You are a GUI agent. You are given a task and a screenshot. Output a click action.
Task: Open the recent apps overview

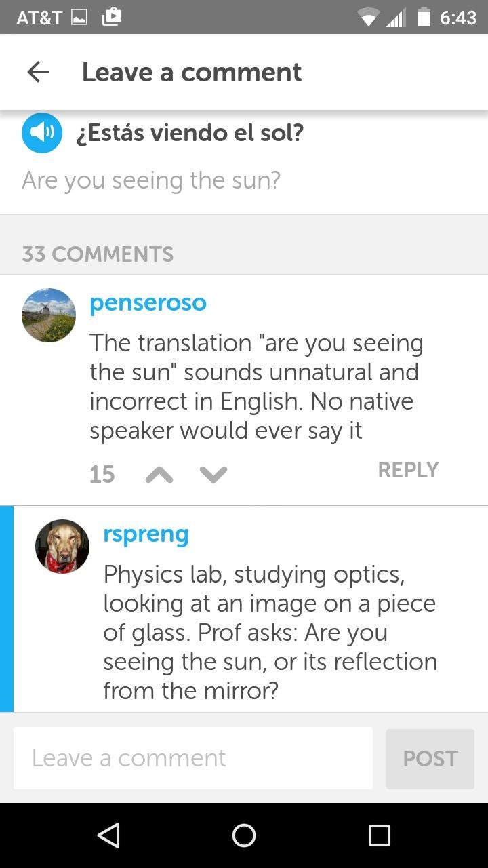pos(380,835)
